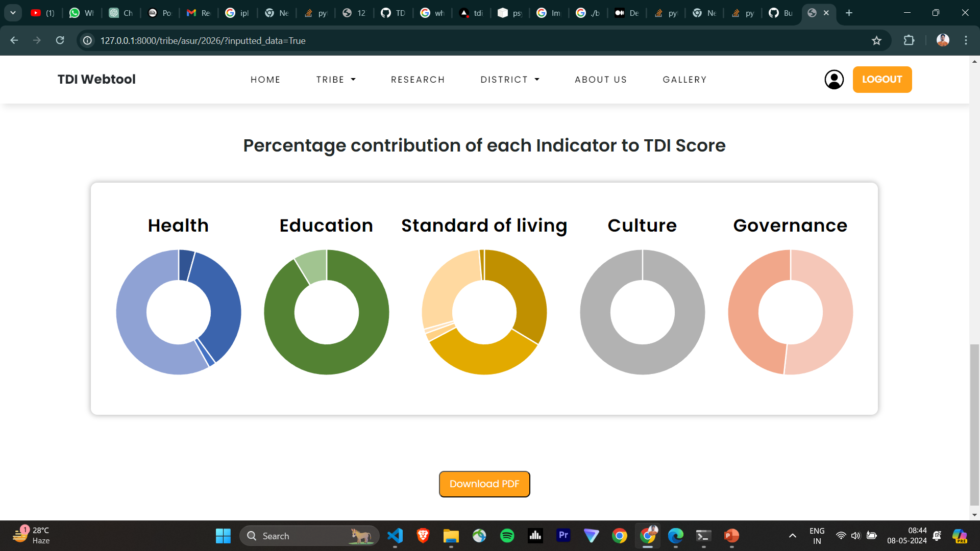The width and height of the screenshot is (980, 551).
Task: Expand the TRIBE dropdown menu
Action: point(336,80)
